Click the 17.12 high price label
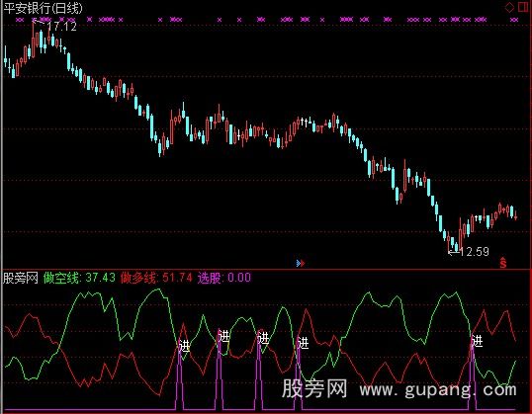532x414 pixels. click(62, 27)
